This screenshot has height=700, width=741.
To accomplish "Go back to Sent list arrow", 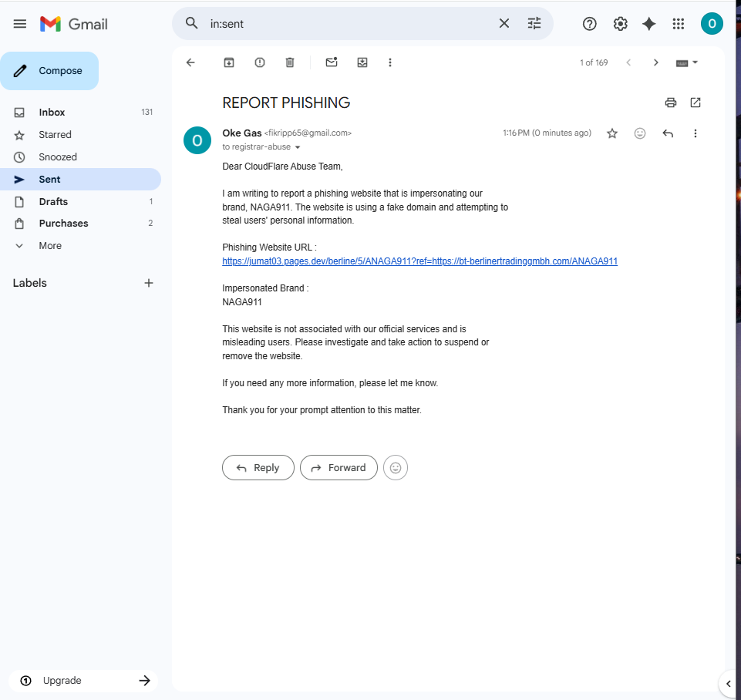I will click(x=190, y=62).
